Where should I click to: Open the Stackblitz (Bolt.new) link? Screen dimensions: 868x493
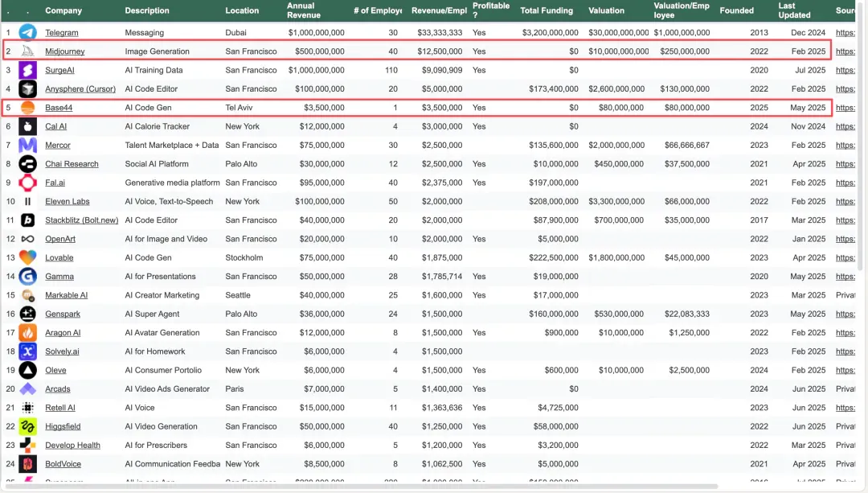coord(81,220)
